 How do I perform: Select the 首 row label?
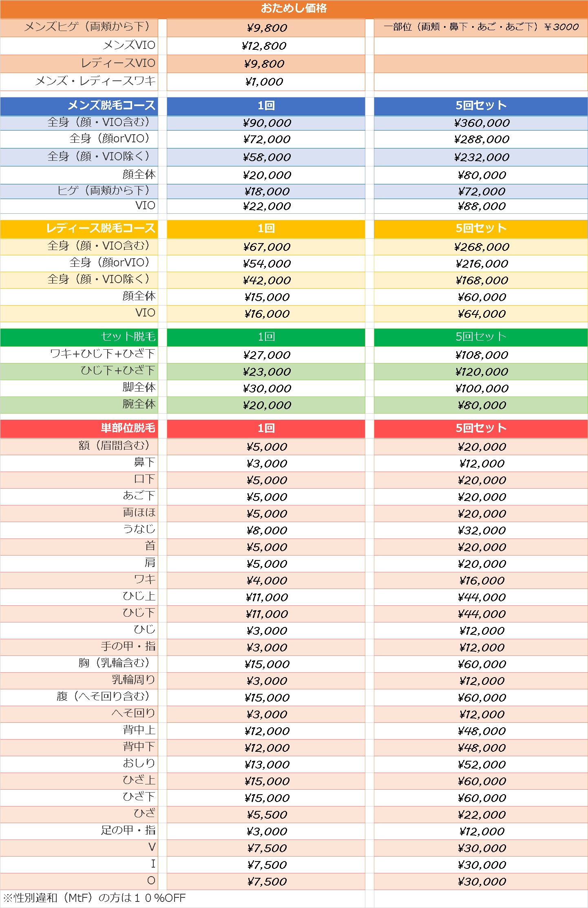[x=150, y=546]
